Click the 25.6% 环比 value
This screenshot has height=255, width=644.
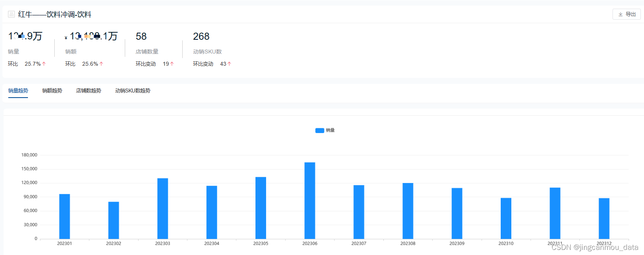coord(90,64)
